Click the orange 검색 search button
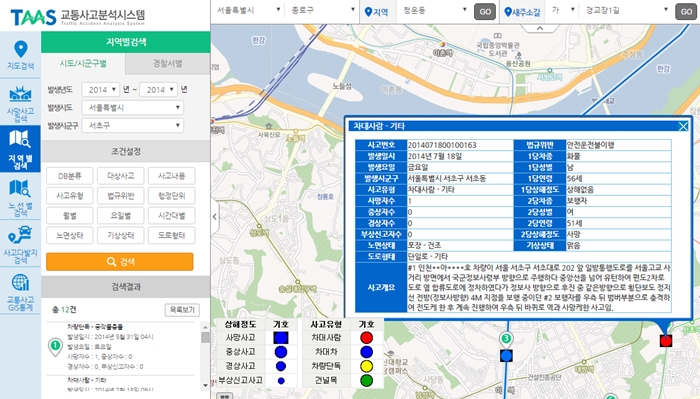 click(120, 262)
